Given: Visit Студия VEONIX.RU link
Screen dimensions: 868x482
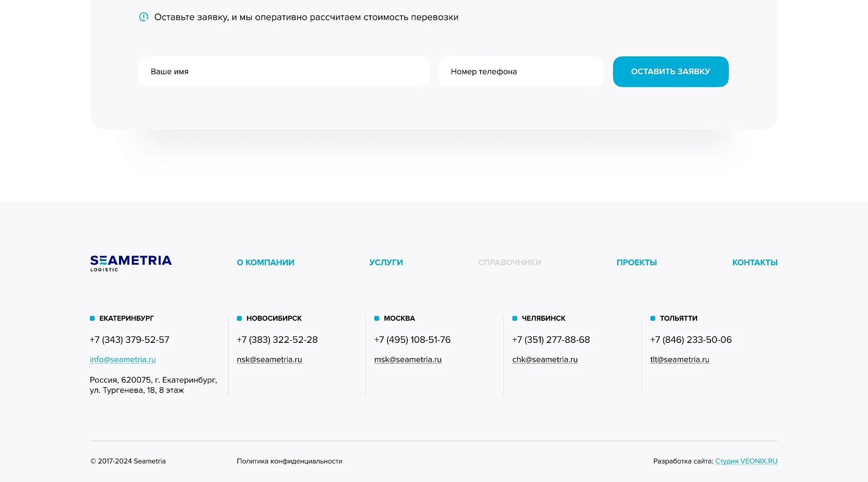Looking at the screenshot, I should pos(746,461).
